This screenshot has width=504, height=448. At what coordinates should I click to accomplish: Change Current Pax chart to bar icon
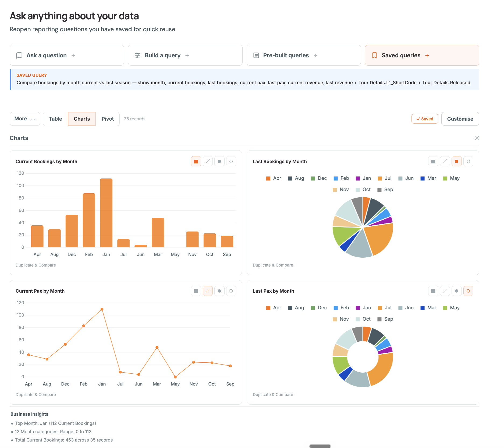point(196,291)
